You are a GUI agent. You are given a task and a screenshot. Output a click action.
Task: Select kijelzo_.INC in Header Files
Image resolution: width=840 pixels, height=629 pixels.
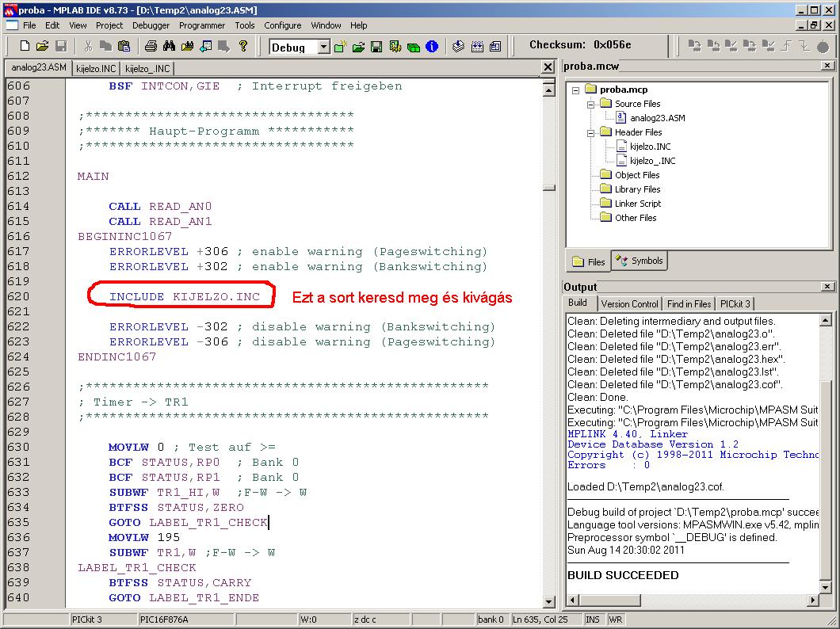tap(652, 161)
